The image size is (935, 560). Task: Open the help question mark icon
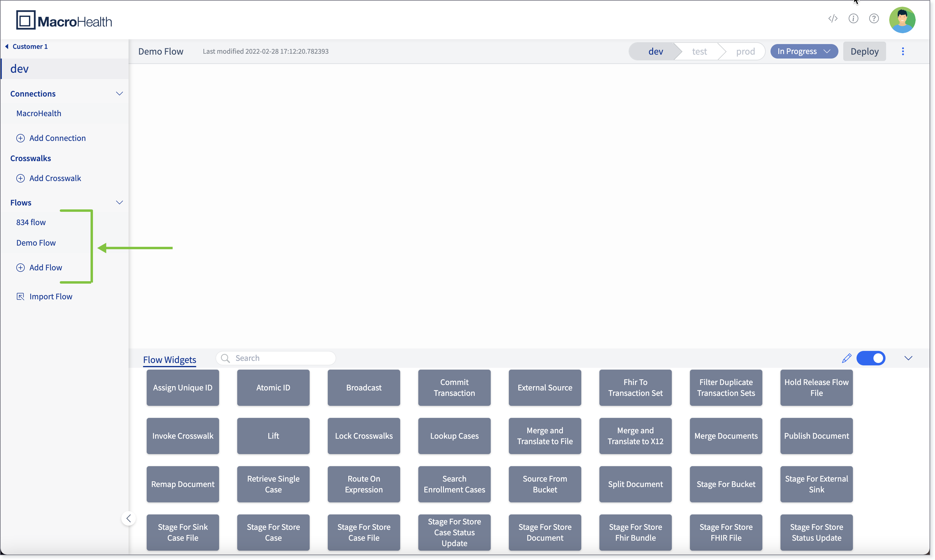pyautogui.click(x=874, y=18)
